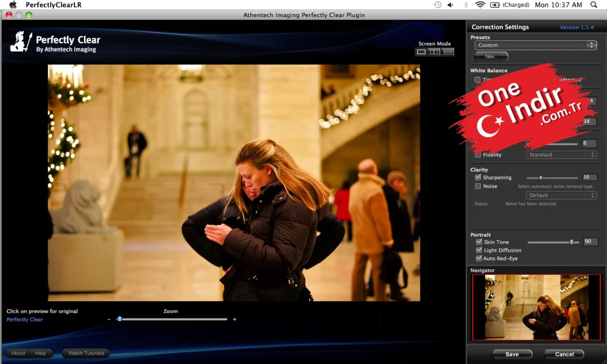Click the About button
Image resolution: width=607 pixels, height=364 pixels.
(x=18, y=353)
